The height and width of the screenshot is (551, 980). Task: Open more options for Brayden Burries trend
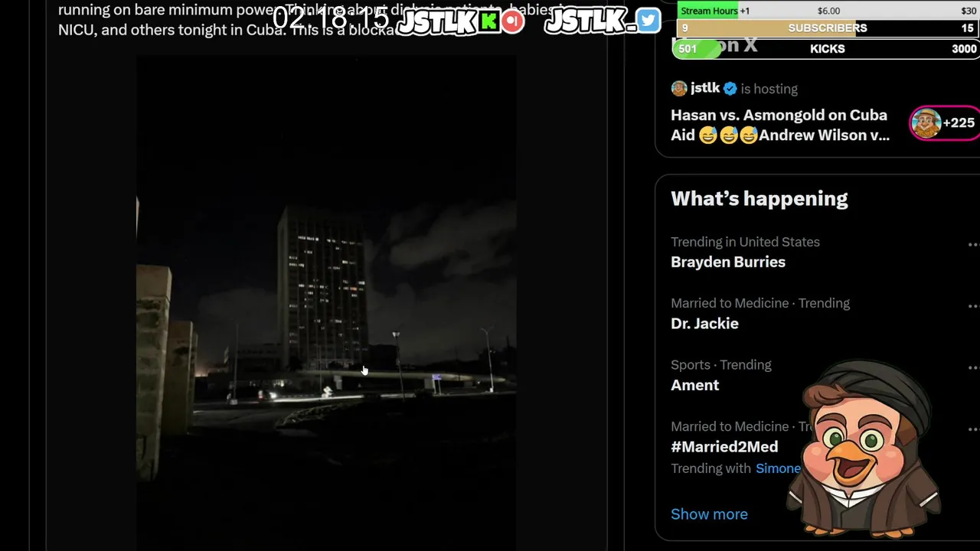pyautogui.click(x=973, y=245)
